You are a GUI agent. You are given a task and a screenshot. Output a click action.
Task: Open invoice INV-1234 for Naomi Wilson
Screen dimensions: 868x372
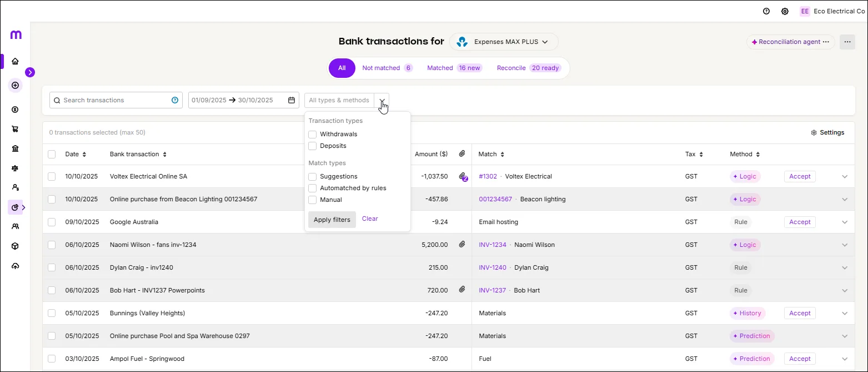pos(493,245)
